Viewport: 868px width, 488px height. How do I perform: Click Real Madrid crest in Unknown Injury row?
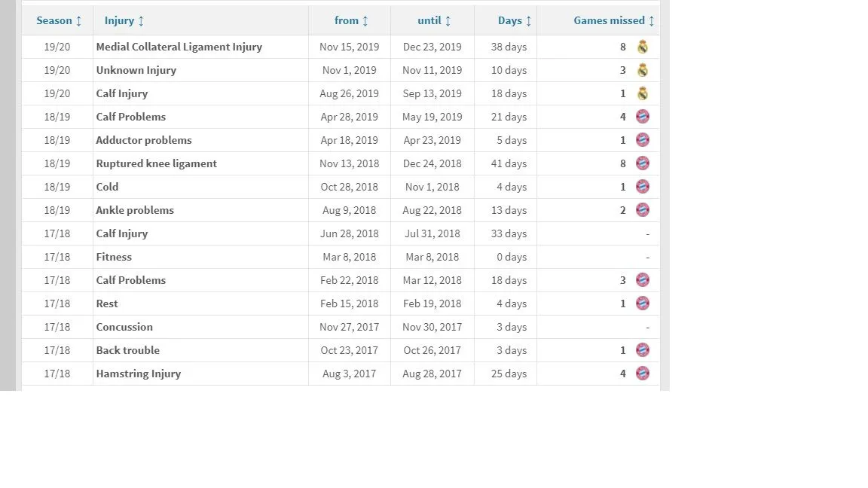click(642, 70)
